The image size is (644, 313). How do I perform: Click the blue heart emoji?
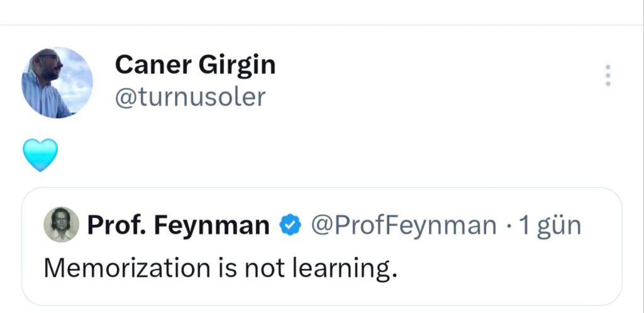click(x=40, y=155)
